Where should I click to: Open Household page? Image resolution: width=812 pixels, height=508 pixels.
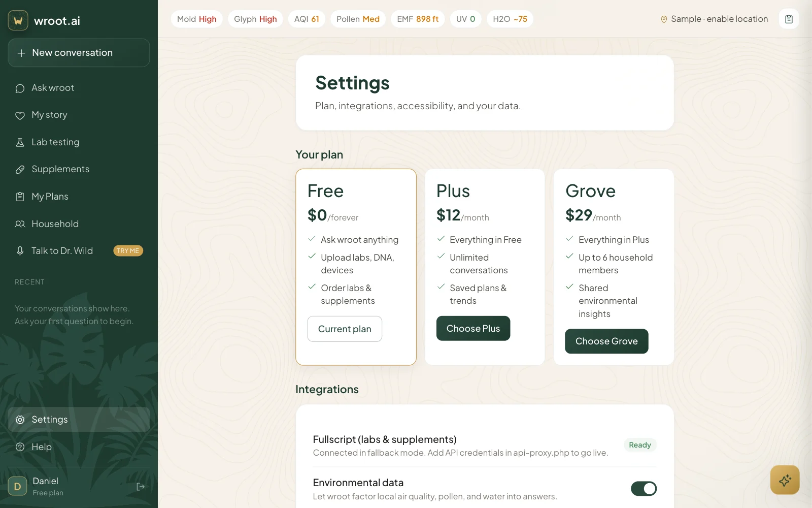click(x=79, y=224)
